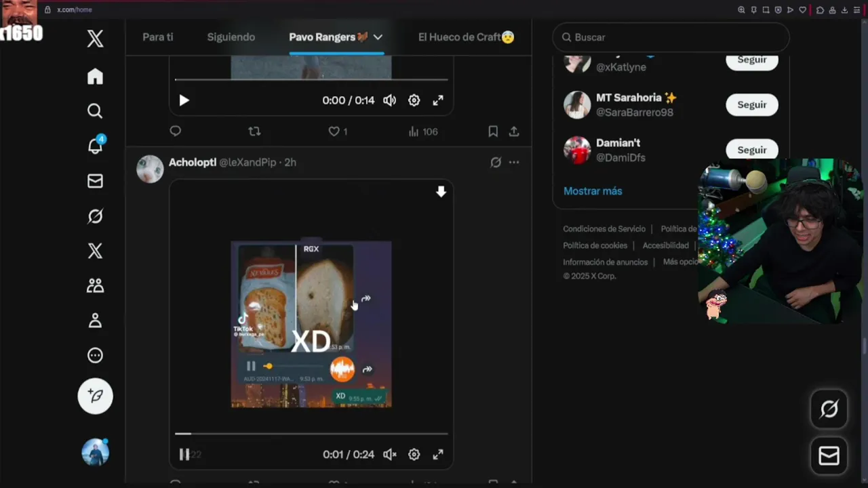Image resolution: width=868 pixels, height=488 pixels.
Task: Select the Pavo Rangers tab
Action: [329, 37]
